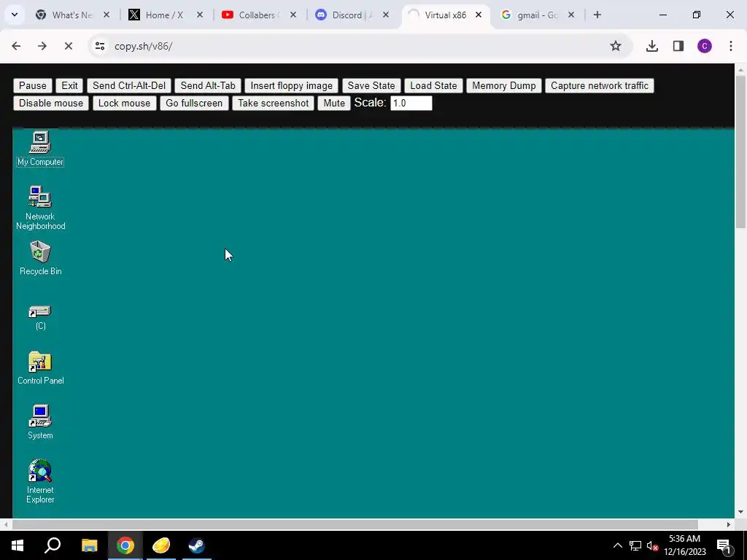Open the network tray icon
Screen dimensions: 747x560
[x=635, y=545]
